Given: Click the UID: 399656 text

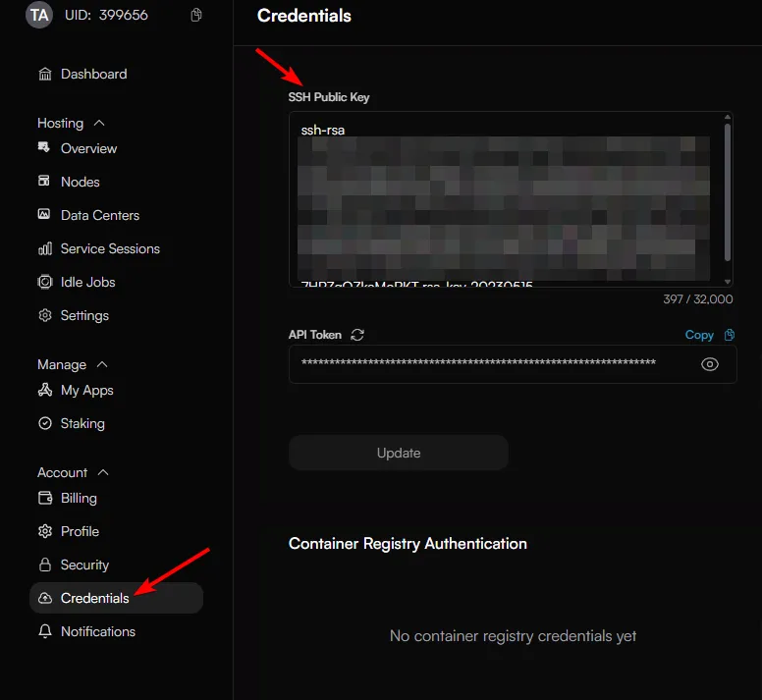Looking at the screenshot, I should point(106,15).
